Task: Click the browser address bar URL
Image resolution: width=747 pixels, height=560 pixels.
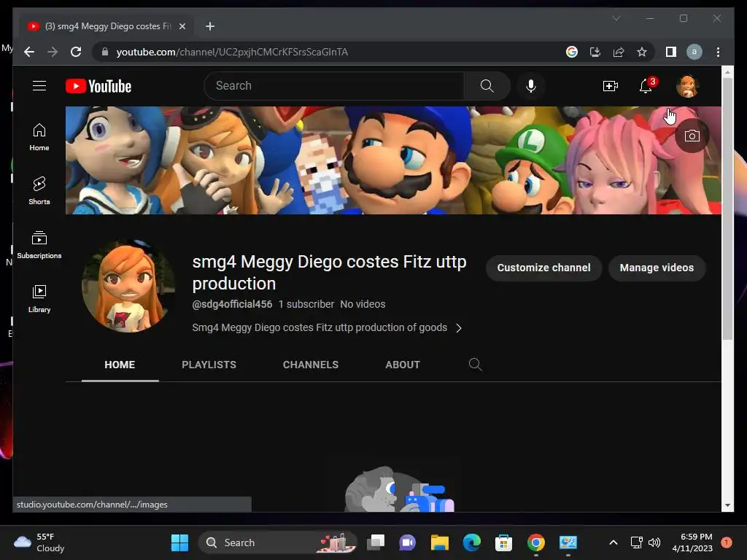Action: coord(232,52)
